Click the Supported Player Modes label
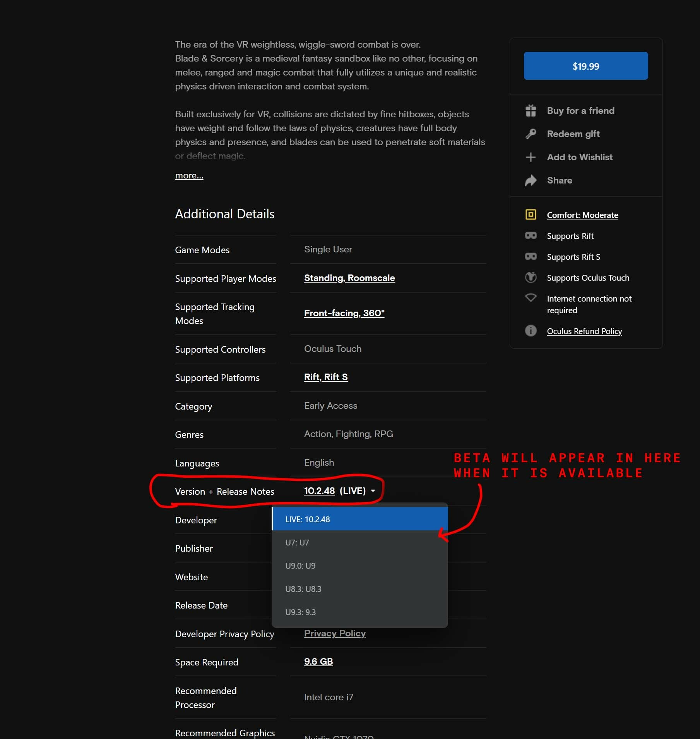 [225, 279]
